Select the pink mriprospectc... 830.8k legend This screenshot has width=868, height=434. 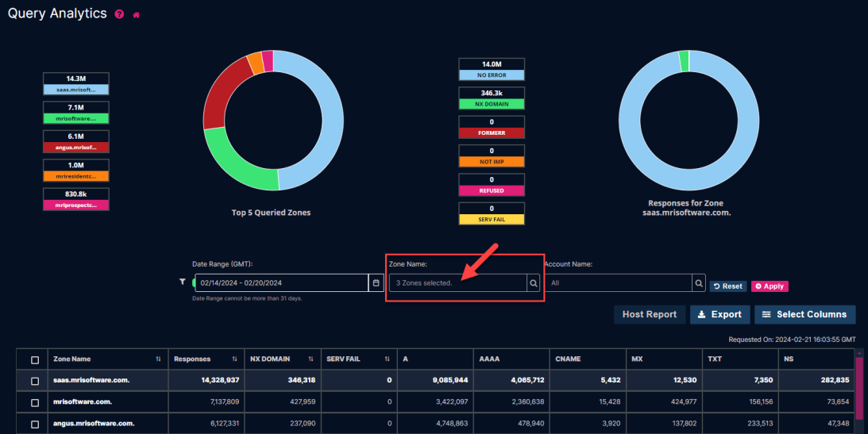75,199
